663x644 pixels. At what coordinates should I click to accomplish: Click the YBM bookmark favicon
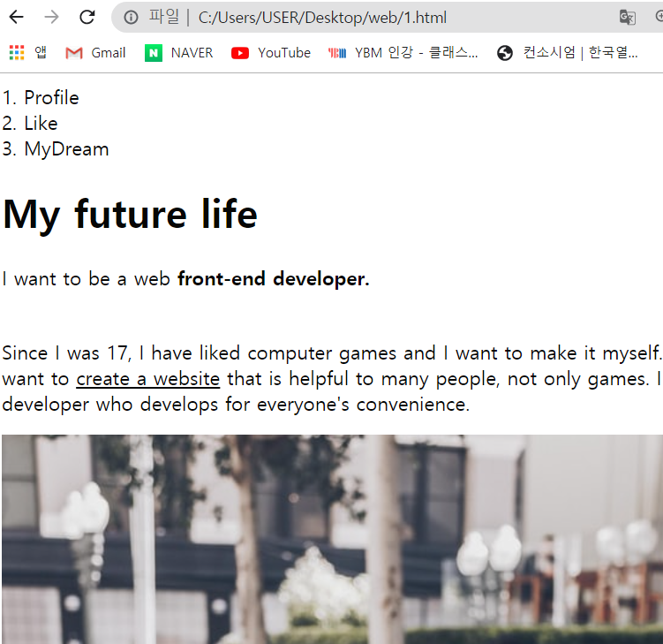click(337, 53)
